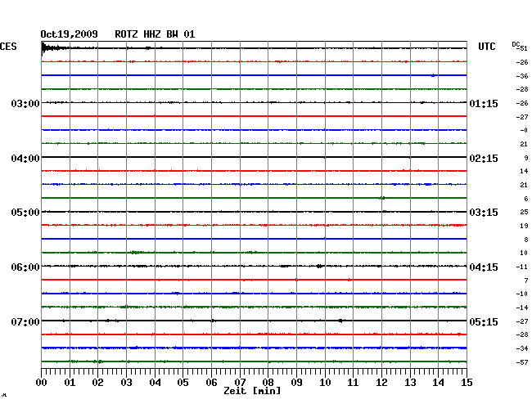Pick the 02 minute axis label
Viewport: 532px width, 404px height.
97,383
